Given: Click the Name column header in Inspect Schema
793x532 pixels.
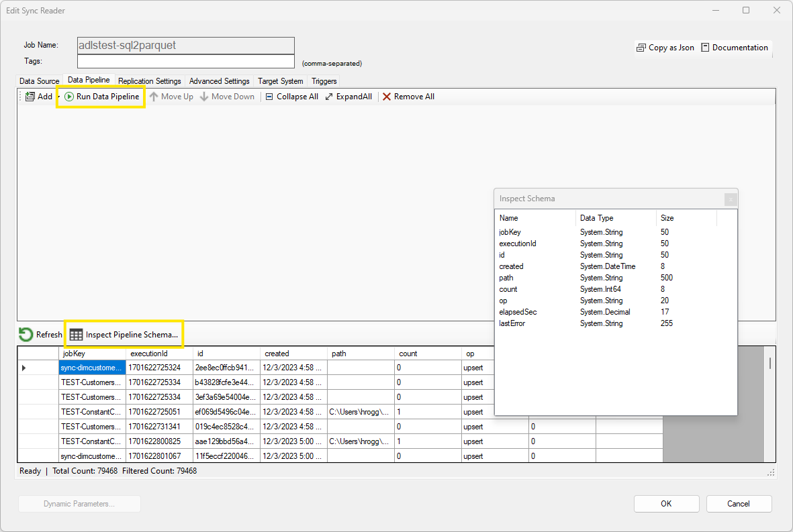Looking at the screenshot, I should pyautogui.click(x=535, y=218).
